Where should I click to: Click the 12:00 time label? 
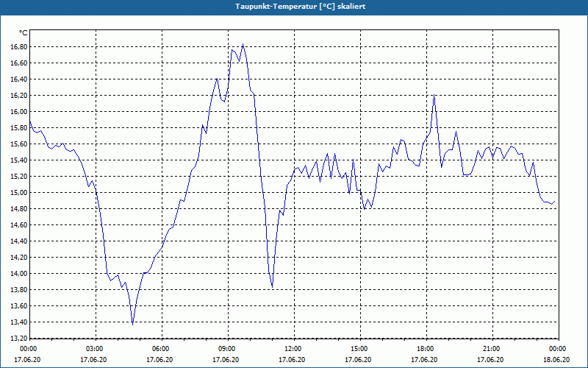[294, 349]
